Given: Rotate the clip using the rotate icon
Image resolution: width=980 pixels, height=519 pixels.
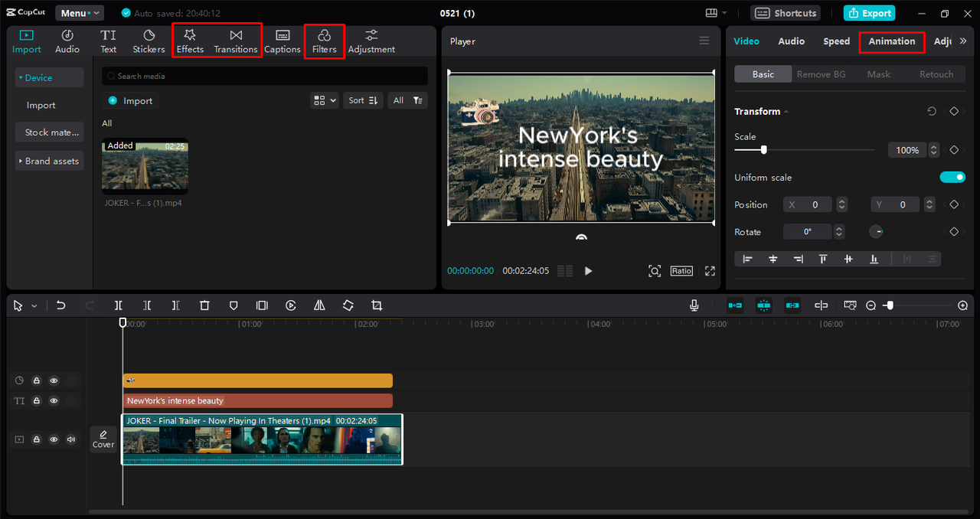Looking at the screenshot, I should (x=348, y=305).
